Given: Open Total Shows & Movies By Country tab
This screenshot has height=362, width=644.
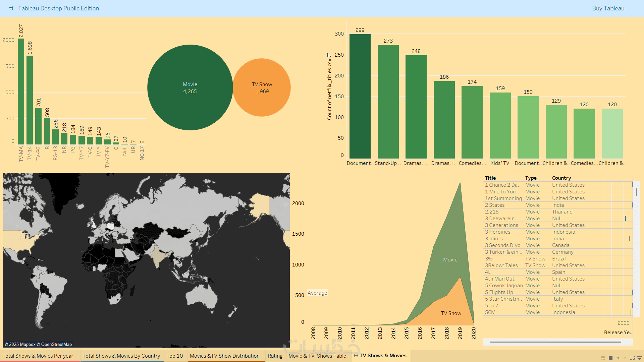Looking at the screenshot, I should tap(121, 356).
